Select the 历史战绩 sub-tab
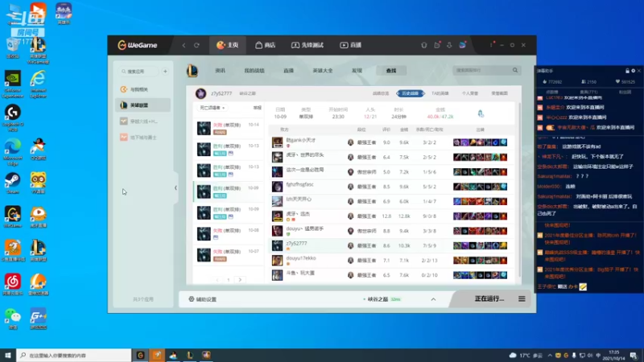The image size is (644, 362). coord(410,93)
